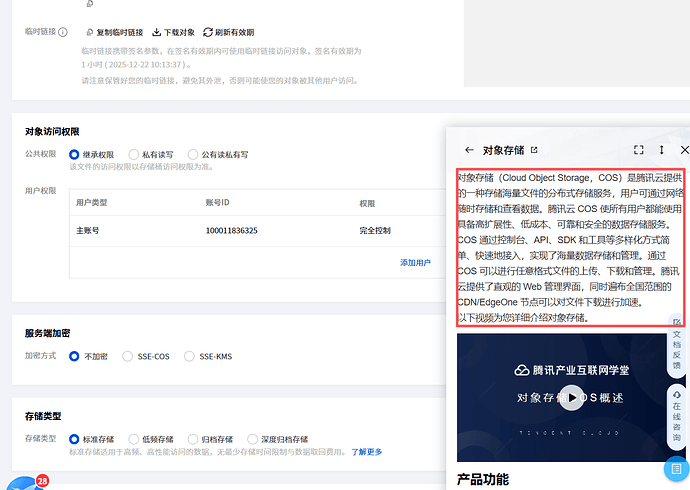The height and width of the screenshot is (490, 690).
Task: Click the 产品功能 heading in help panel
Action: pyautogui.click(x=483, y=479)
